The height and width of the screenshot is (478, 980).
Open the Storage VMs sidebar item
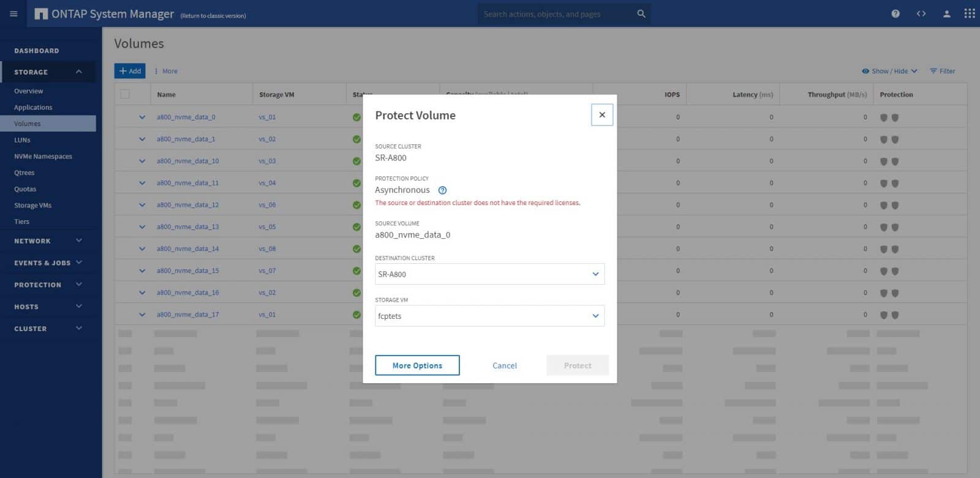[x=32, y=205]
